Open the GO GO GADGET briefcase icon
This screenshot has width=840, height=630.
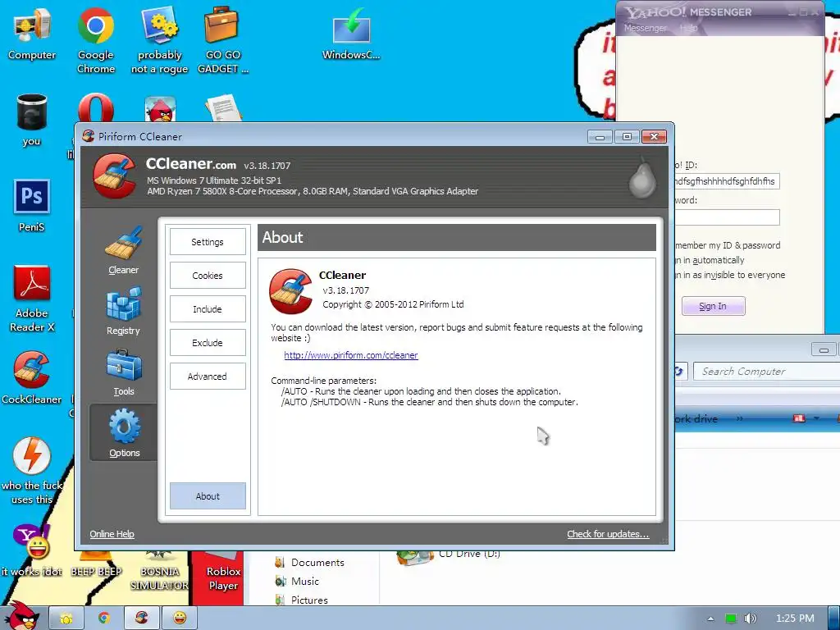[x=223, y=41]
